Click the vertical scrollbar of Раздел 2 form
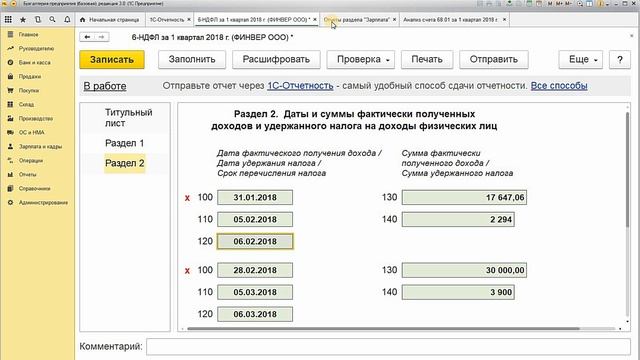Viewport: 640px width, 360px height. 627,169
